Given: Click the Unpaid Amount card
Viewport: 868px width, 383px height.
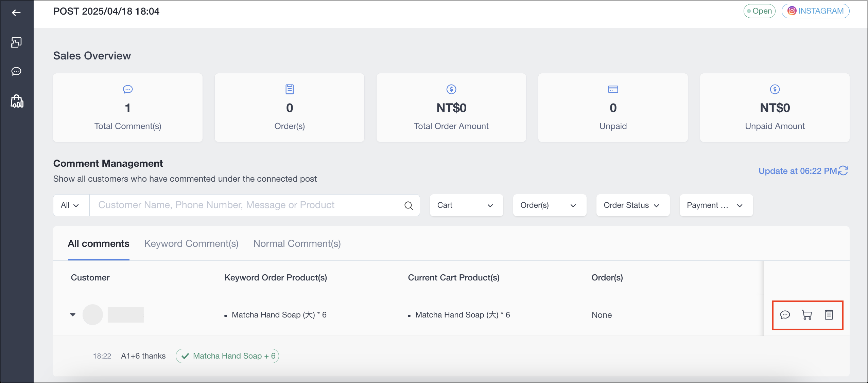Looking at the screenshot, I should [775, 108].
